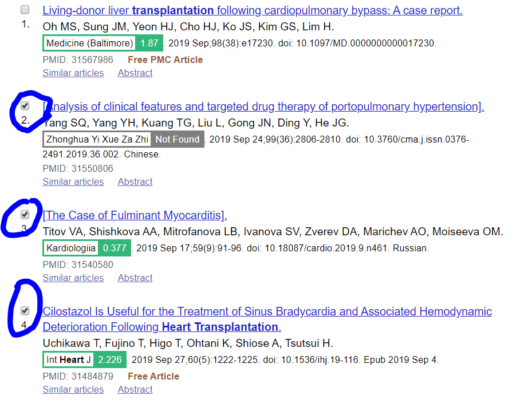Click the Not Found impact label
The image size is (532, 403).
tap(178, 139)
